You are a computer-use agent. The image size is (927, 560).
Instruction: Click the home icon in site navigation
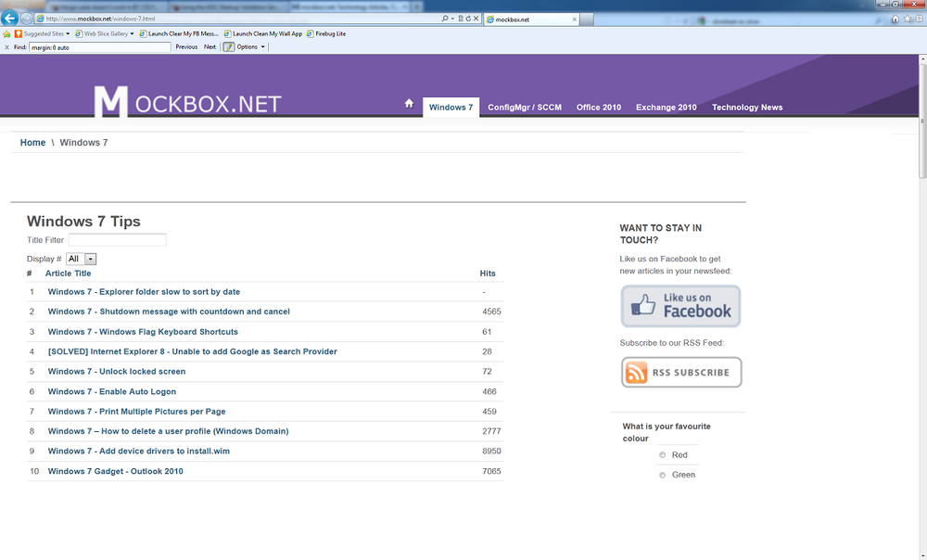click(x=409, y=104)
